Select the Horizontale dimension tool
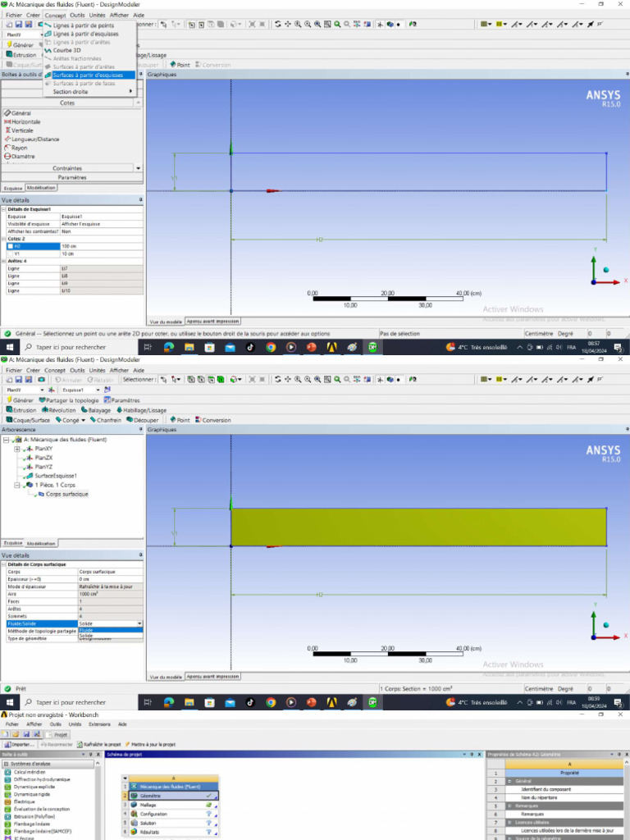The height and width of the screenshot is (840, 630). [25, 121]
